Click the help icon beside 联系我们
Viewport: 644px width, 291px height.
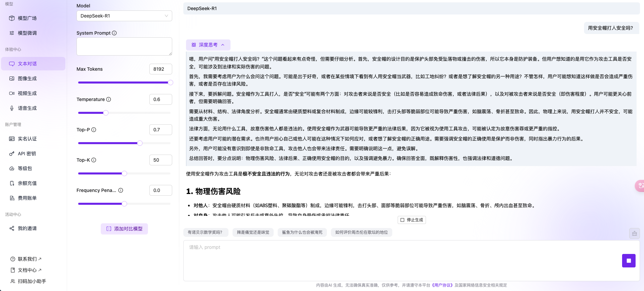[x=13, y=259]
